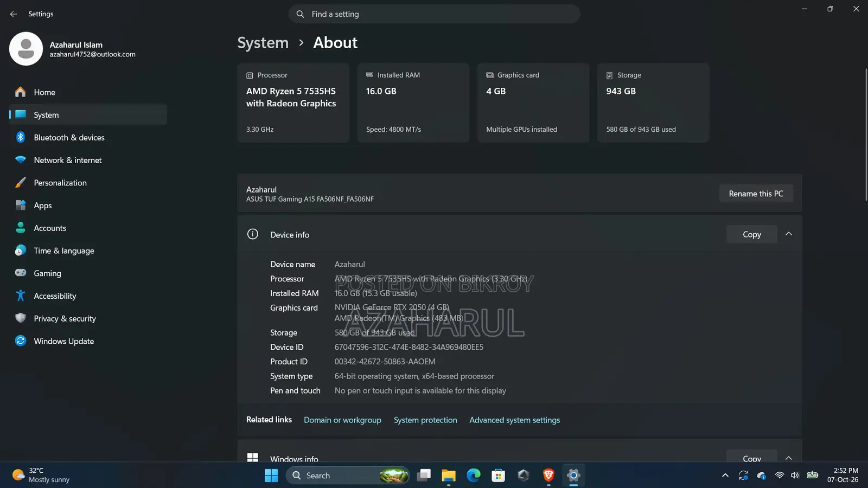Screen dimensions: 868x488
Task: Open Windows Update settings
Action: (x=88, y=341)
